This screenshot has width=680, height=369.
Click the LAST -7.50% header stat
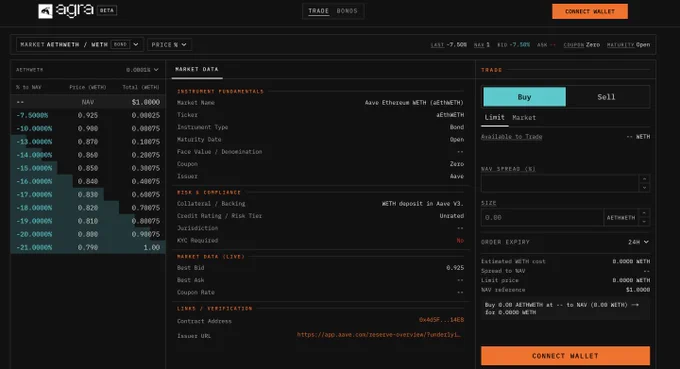click(449, 45)
